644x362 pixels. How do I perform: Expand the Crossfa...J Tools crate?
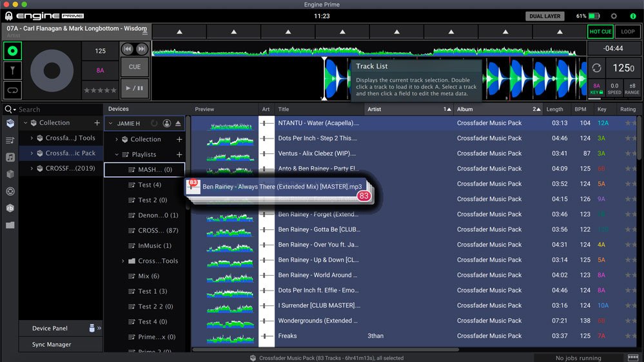point(32,138)
